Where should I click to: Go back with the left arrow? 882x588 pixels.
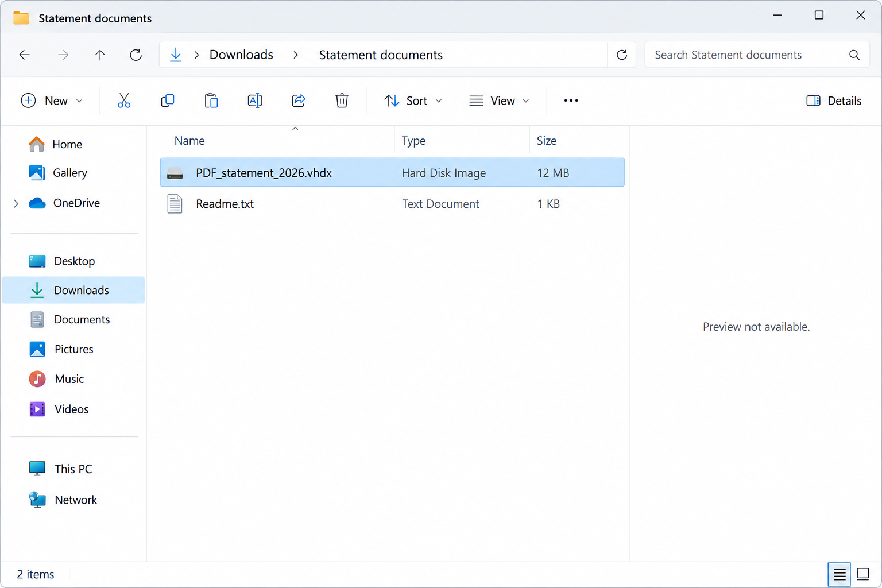coord(25,55)
